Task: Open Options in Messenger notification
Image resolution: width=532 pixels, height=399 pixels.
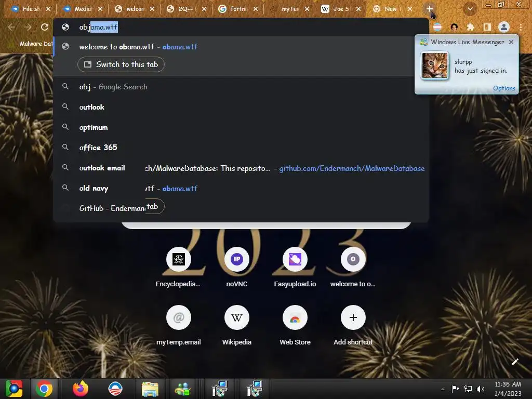Action: click(x=504, y=88)
